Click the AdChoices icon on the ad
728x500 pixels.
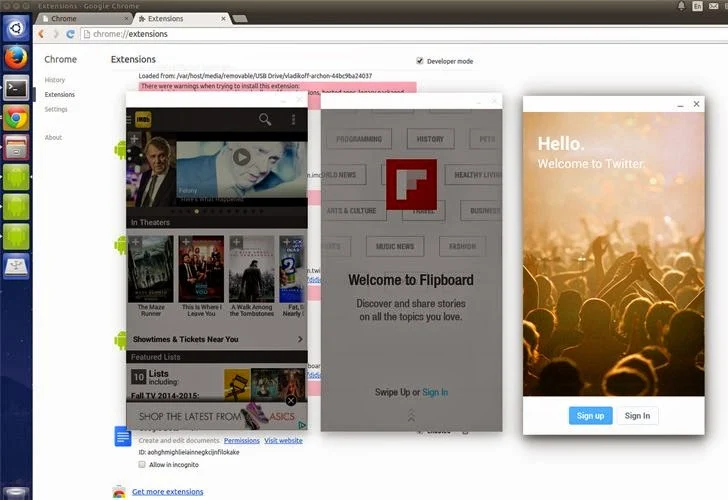tap(302, 425)
